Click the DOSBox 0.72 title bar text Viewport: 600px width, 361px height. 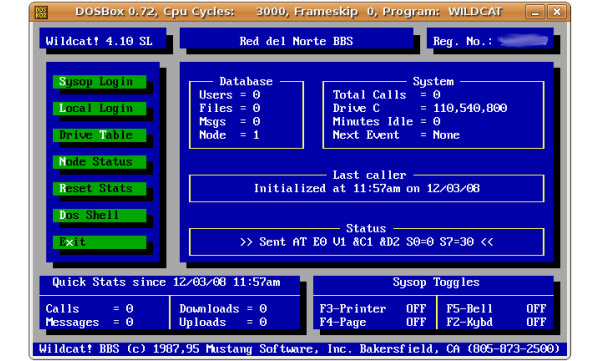coord(289,12)
